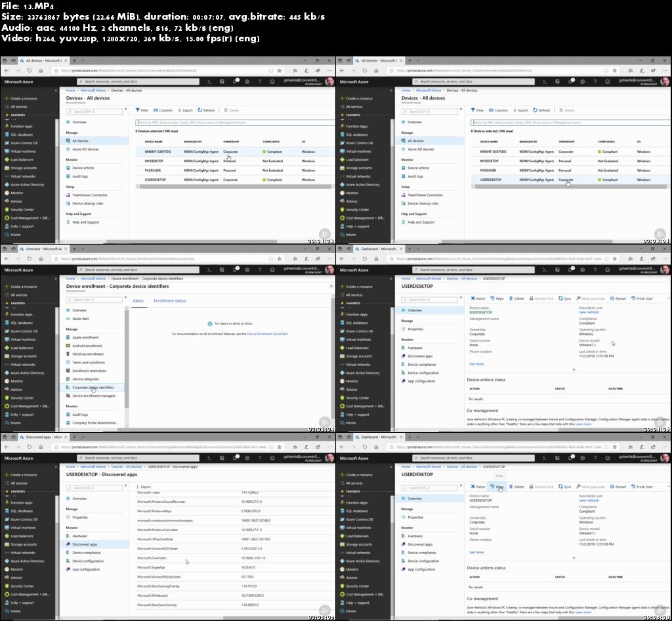The height and width of the screenshot is (621, 672).
Task: Click Fresh Start in middle-right USERDESKTOP frame
Action: click(642, 298)
